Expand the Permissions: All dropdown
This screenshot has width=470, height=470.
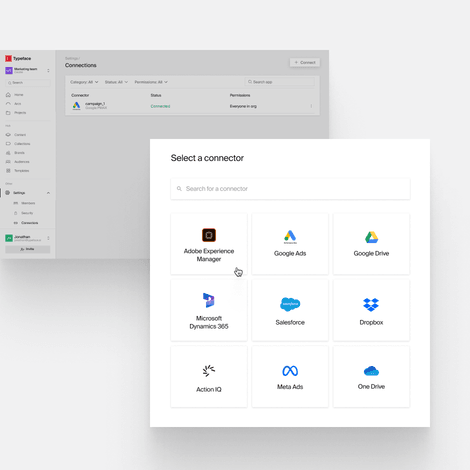(151, 82)
